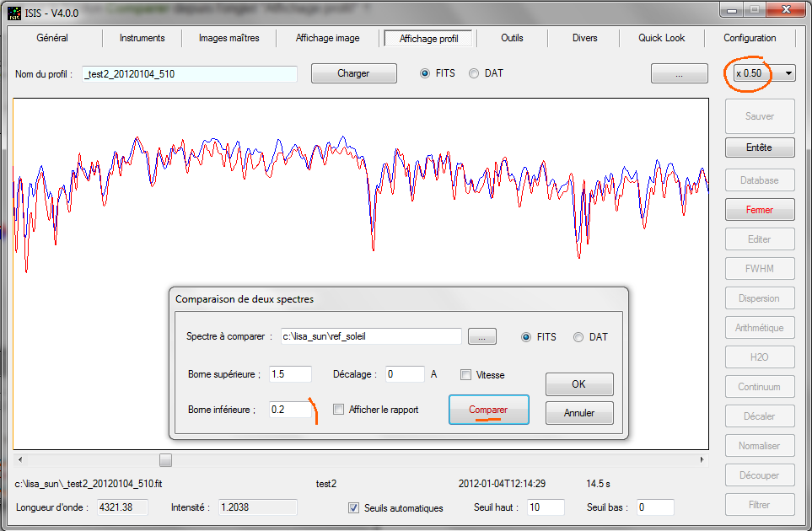Viewport: 812px width, 531px height.
Task: Click the Nom du profil input field
Action: pyautogui.click(x=190, y=74)
